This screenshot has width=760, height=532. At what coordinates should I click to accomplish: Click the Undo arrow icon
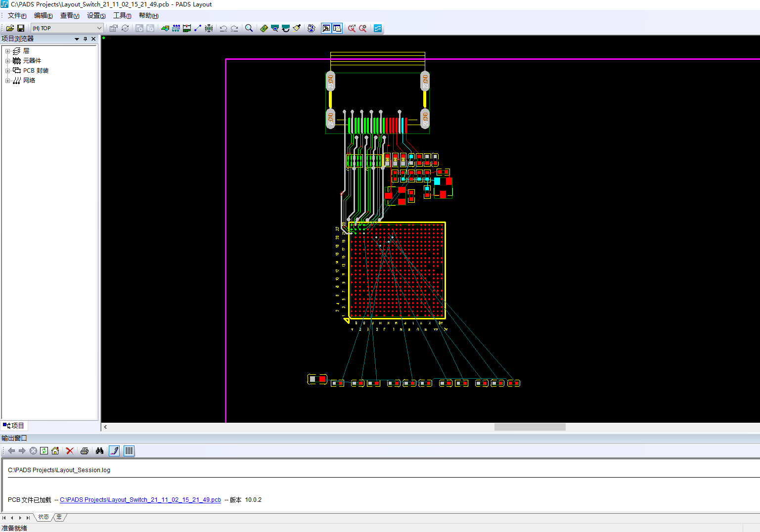click(x=224, y=28)
